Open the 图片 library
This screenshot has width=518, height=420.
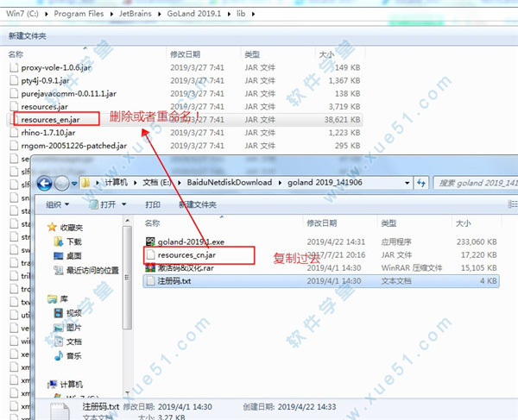coord(67,328)
